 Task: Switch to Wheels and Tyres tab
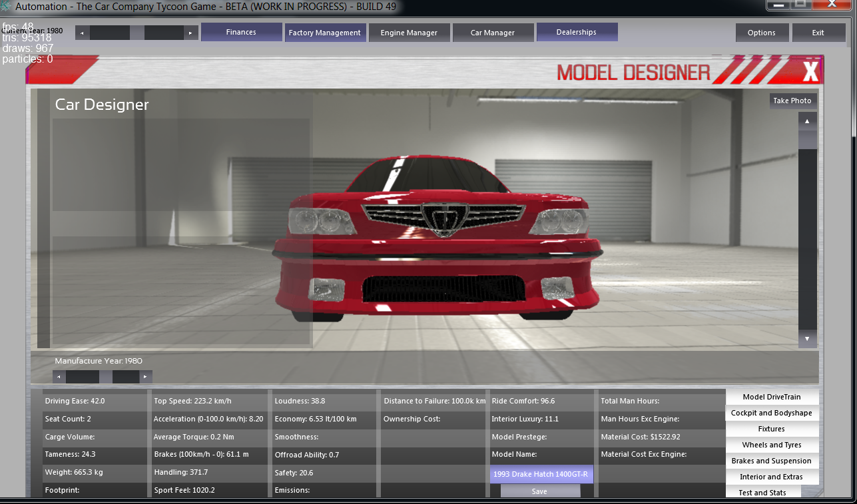click(x=772, y=445)
